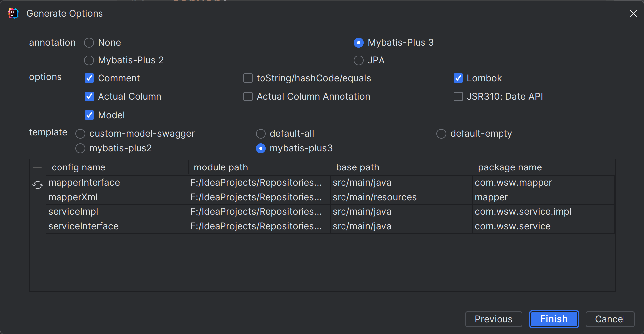
Task: Disable the Comment checkbox
Action: click(89, 78)
